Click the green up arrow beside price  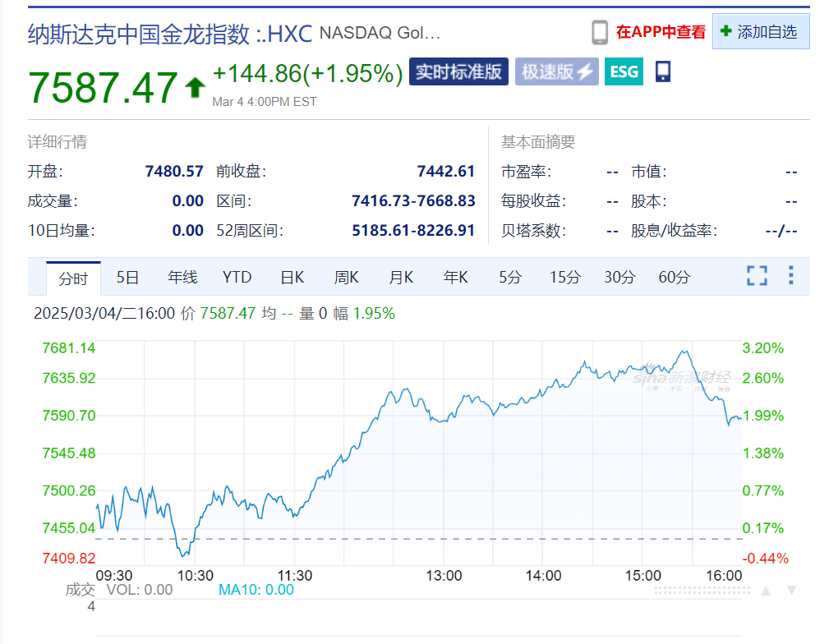coord(195,87)
